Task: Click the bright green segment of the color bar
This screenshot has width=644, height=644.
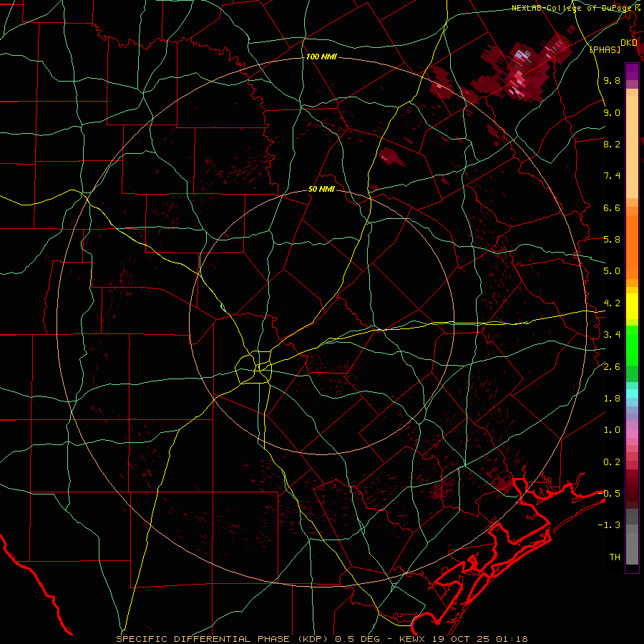Action: pyautogui.click(x=632, y=345)
